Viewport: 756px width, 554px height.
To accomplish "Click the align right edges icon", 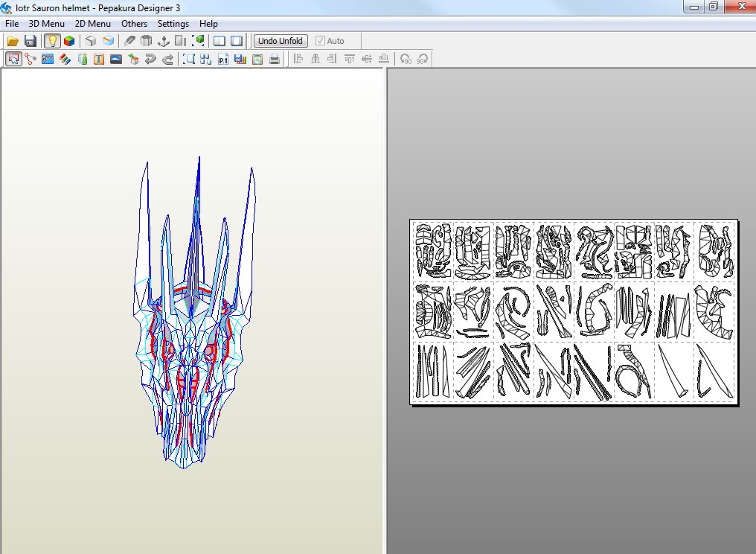I will point(332,60).
